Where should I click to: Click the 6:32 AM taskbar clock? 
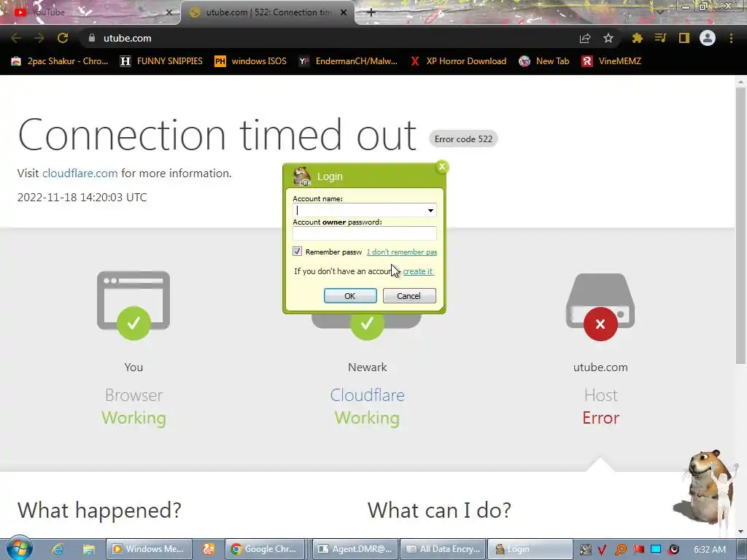tap(710, 549)
